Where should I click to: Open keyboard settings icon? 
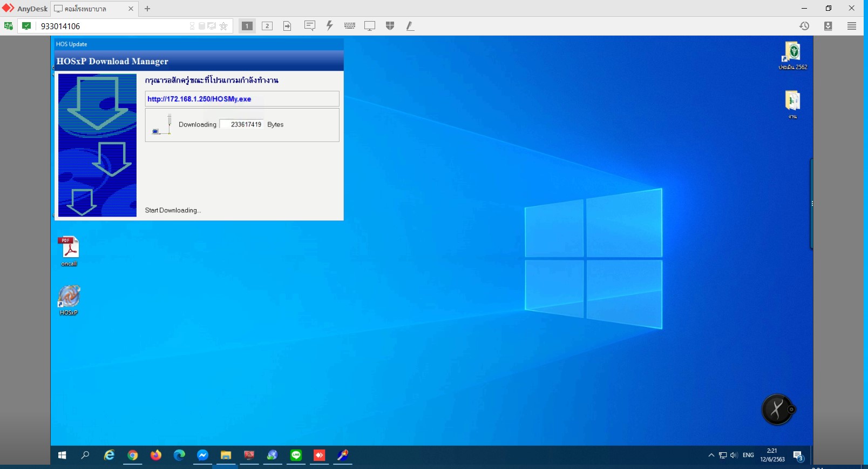(x=350, y=25)
